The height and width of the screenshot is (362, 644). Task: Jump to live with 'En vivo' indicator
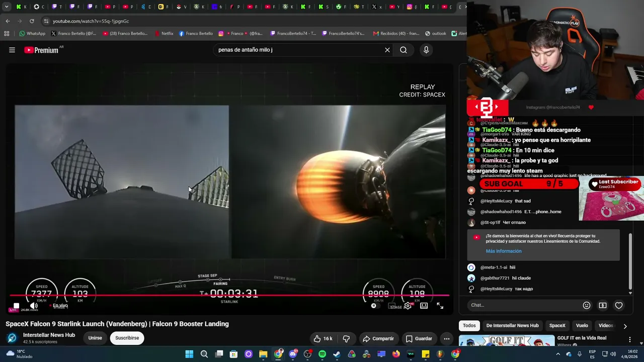[x=60, y=306]
